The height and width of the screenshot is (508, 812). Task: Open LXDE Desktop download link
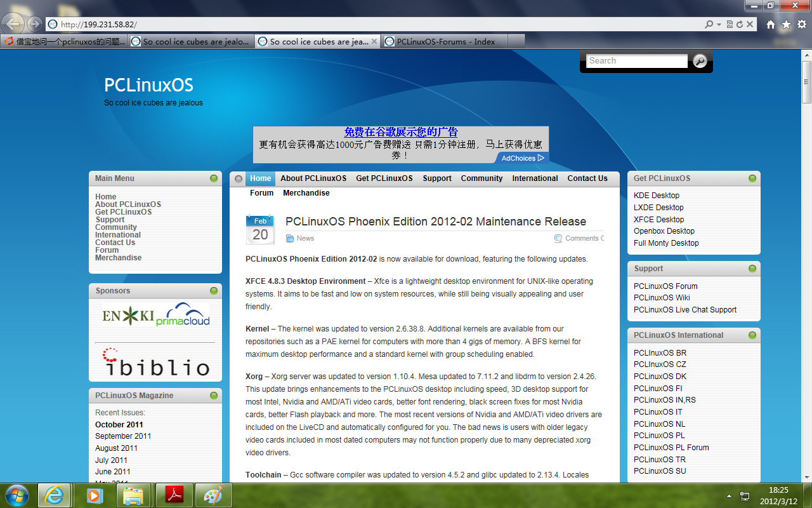point(658,208)
